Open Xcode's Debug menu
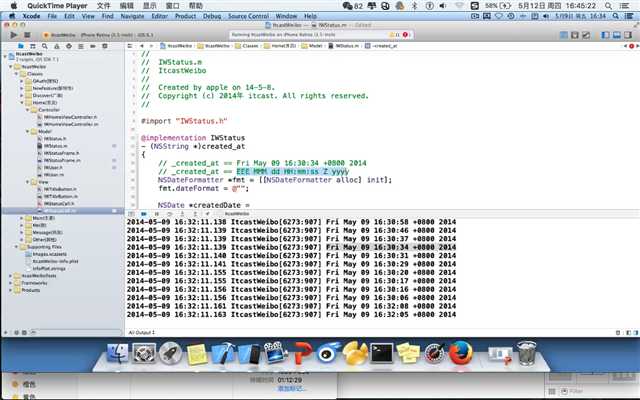This screenshot has width=640, height=400. (212, 16)
